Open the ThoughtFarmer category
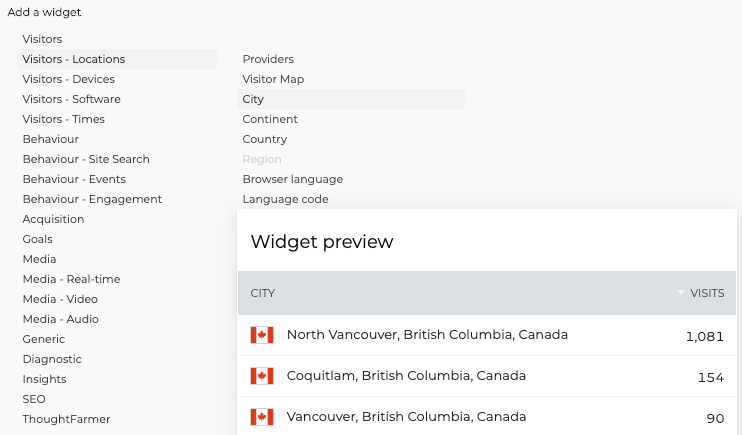 [66, 419]
